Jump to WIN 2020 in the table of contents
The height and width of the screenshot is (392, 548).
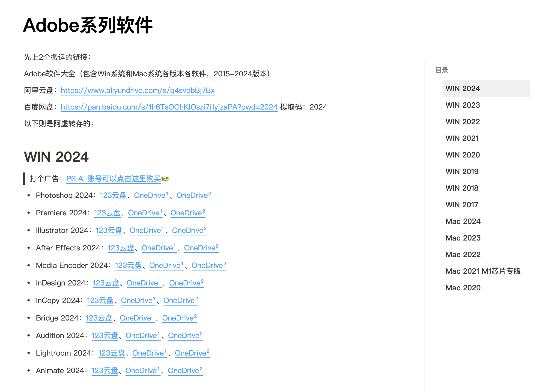click(x=462, y=155)
